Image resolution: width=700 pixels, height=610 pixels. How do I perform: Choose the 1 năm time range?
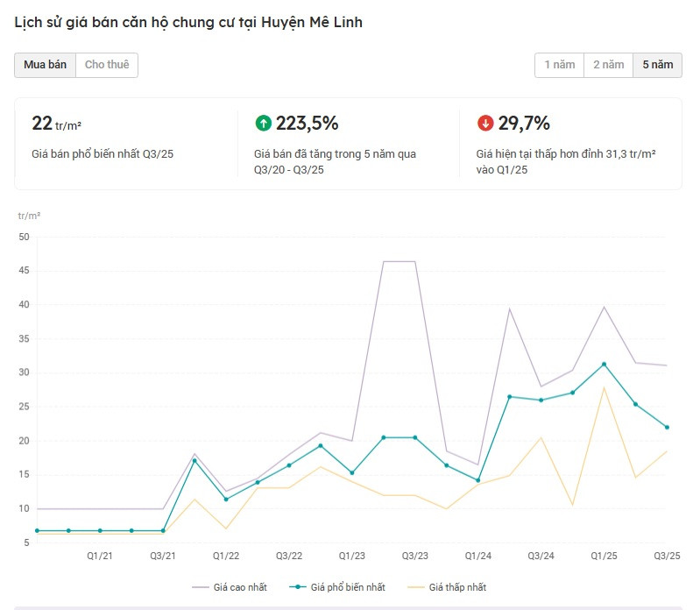(x=559, y=65)
